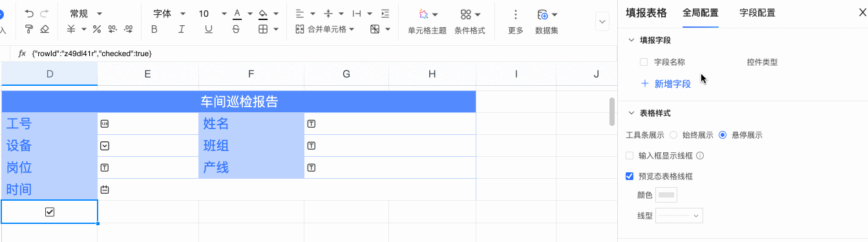Screen dimensions: 868x242
Task: Click text widget icon beside 姓名
Action: [x=311, y=123]
